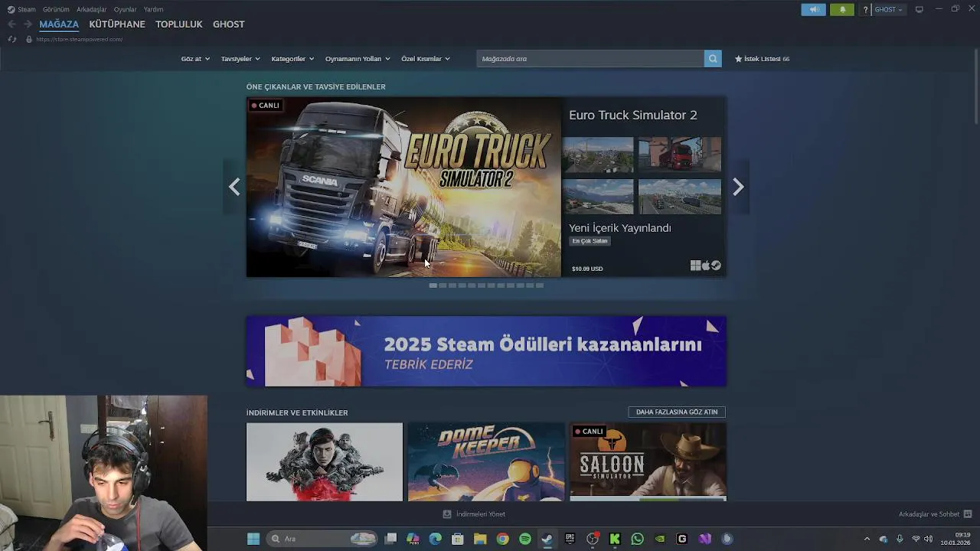This screenshot has width=980, height=551.
Task: Expand the Göz at dropdown
Action: coord(195,59)
